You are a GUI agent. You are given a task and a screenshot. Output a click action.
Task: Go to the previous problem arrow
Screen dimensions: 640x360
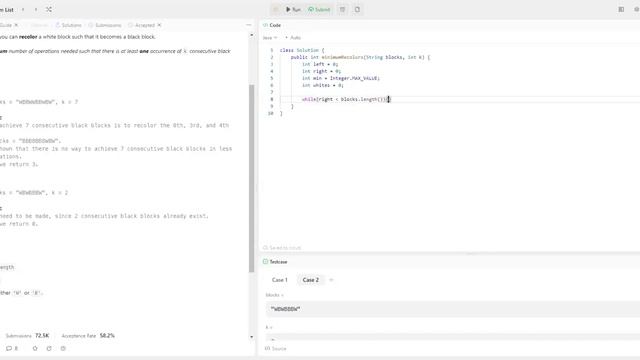pyautogui.click(x=23, y=9)
